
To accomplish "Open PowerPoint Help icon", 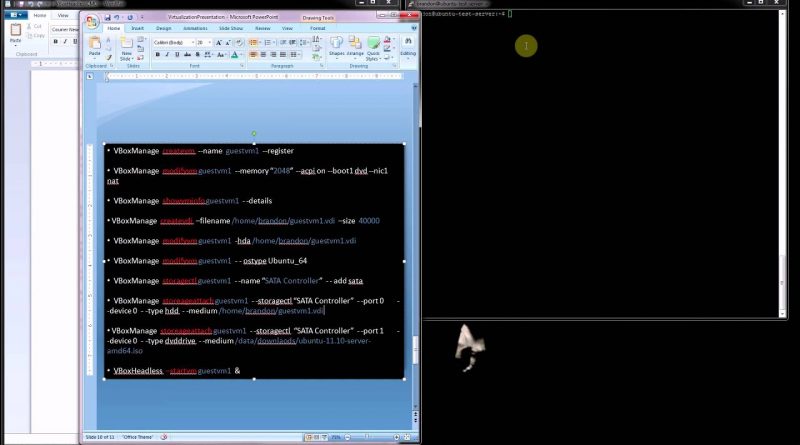I will click(414, 28).
